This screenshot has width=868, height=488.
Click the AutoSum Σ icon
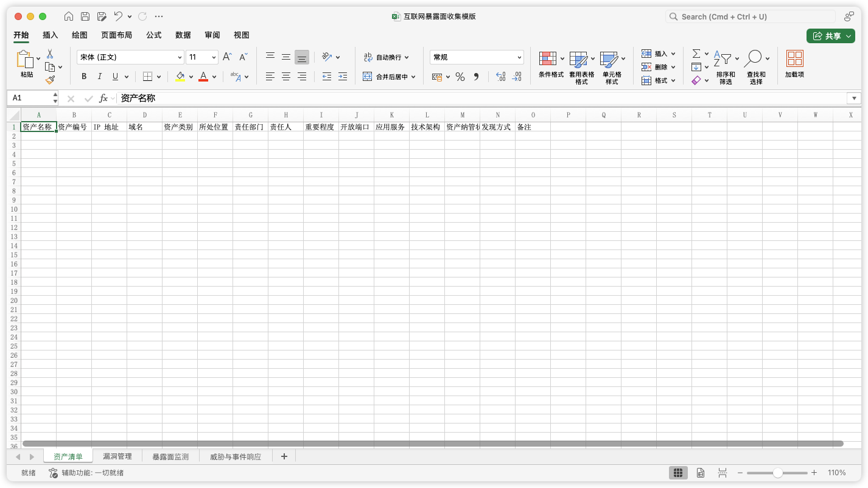pos(696,54)
